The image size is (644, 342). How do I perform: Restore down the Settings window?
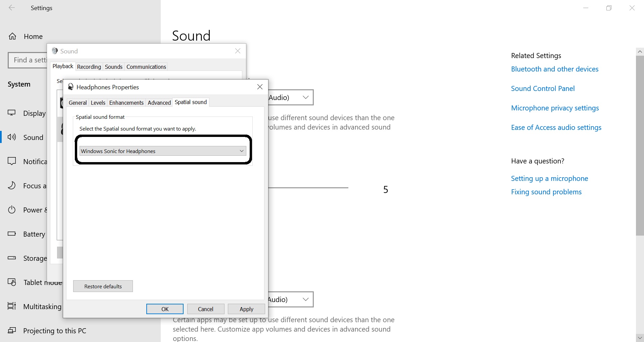click(609, 8)
